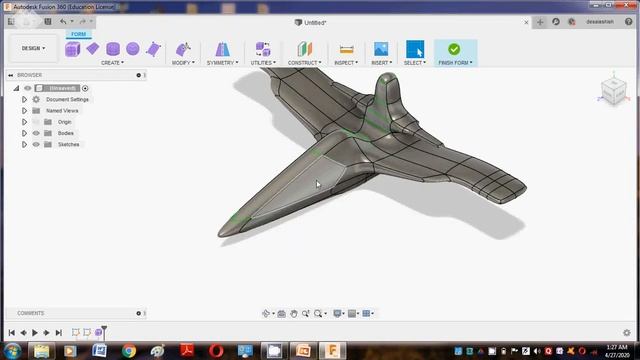Open the Viewports layout icon

pyautogui.click(x=367, y=313)
